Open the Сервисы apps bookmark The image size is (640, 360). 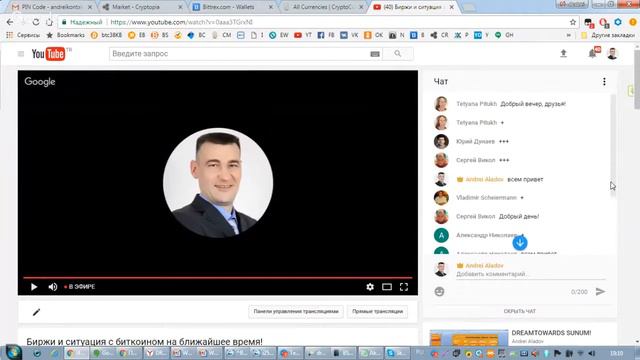[x=23, y=35]
